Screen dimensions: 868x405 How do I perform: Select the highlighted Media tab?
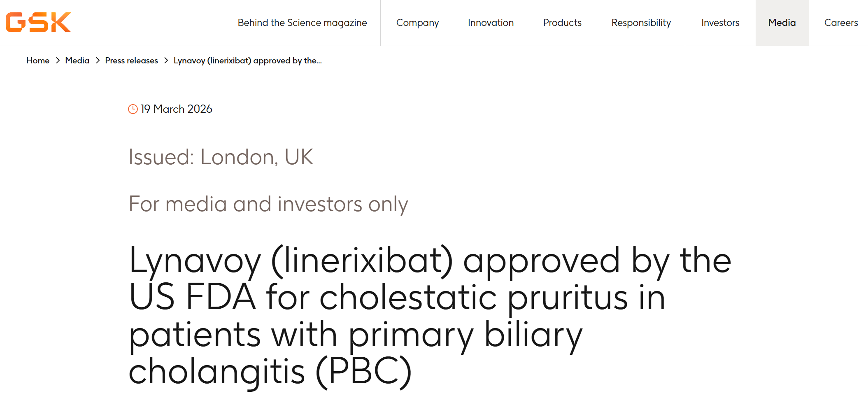point(782,23)
